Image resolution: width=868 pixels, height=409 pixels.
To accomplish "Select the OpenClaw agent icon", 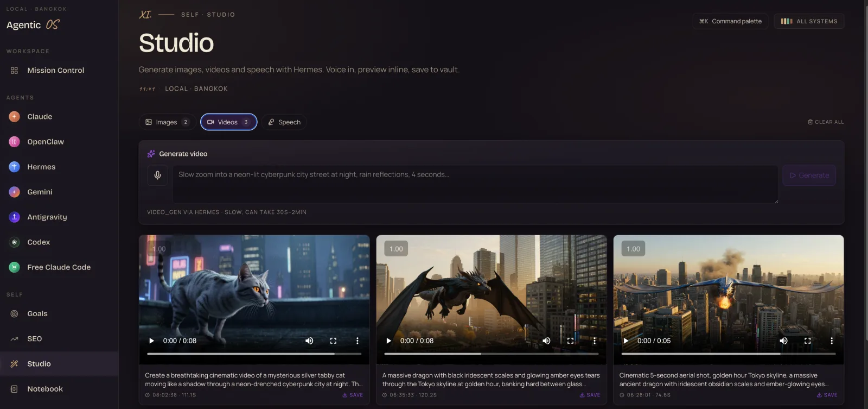I will (15, 141).
